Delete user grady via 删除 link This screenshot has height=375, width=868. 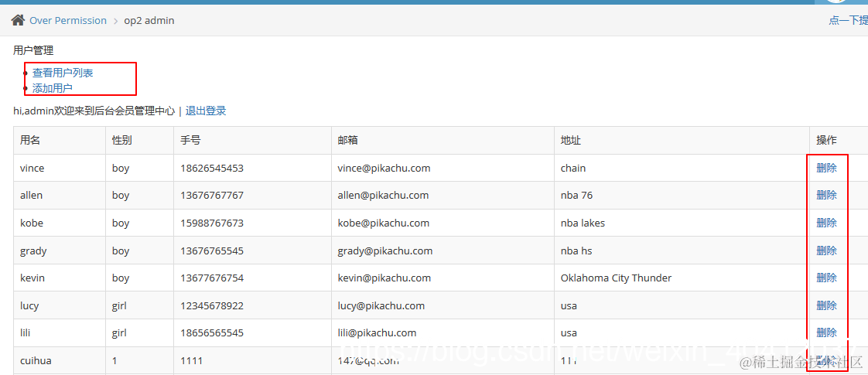(826, 251)
